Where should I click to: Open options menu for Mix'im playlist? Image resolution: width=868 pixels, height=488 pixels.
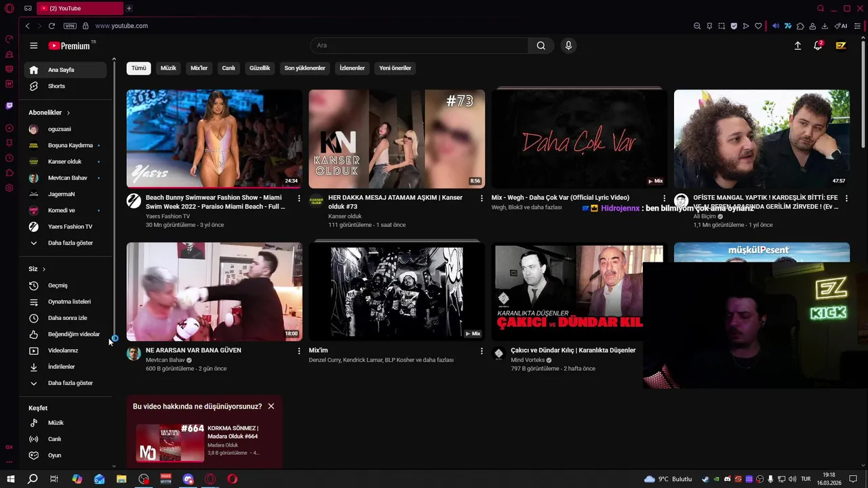(481, 351)
